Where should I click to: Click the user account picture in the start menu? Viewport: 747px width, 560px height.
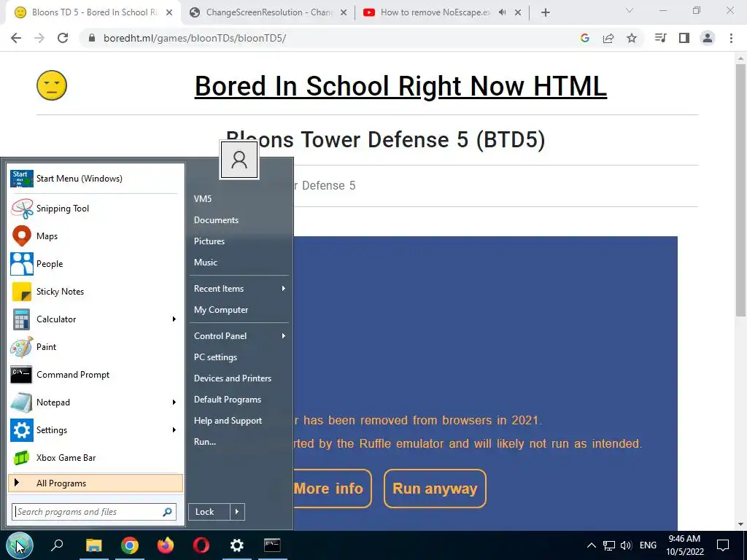239,160
